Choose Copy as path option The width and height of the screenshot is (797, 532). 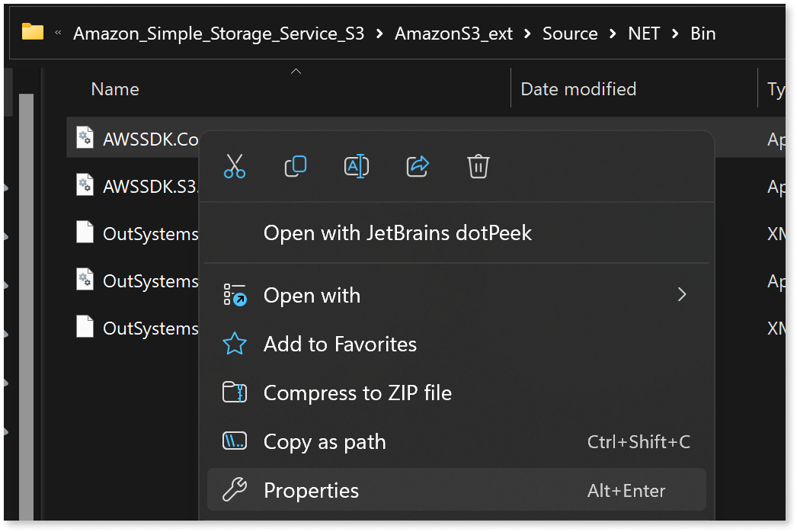325,442
